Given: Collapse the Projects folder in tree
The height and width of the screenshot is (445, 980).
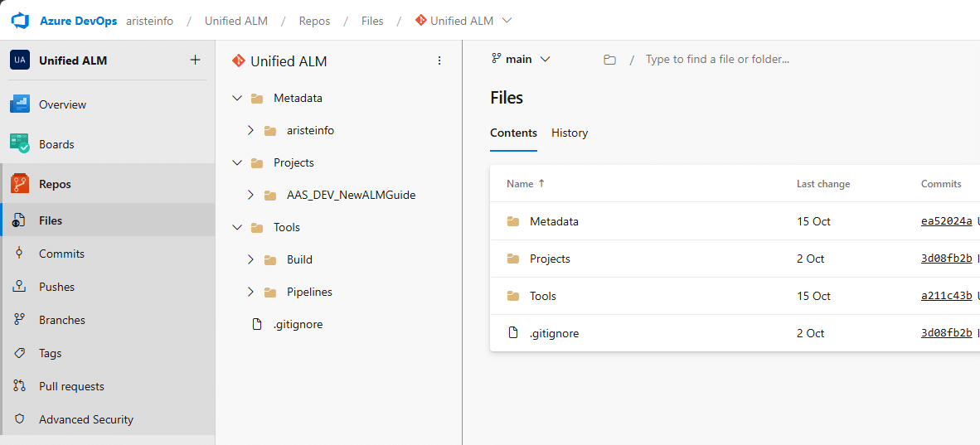Looking at the screenshot, I should point(237,162).
